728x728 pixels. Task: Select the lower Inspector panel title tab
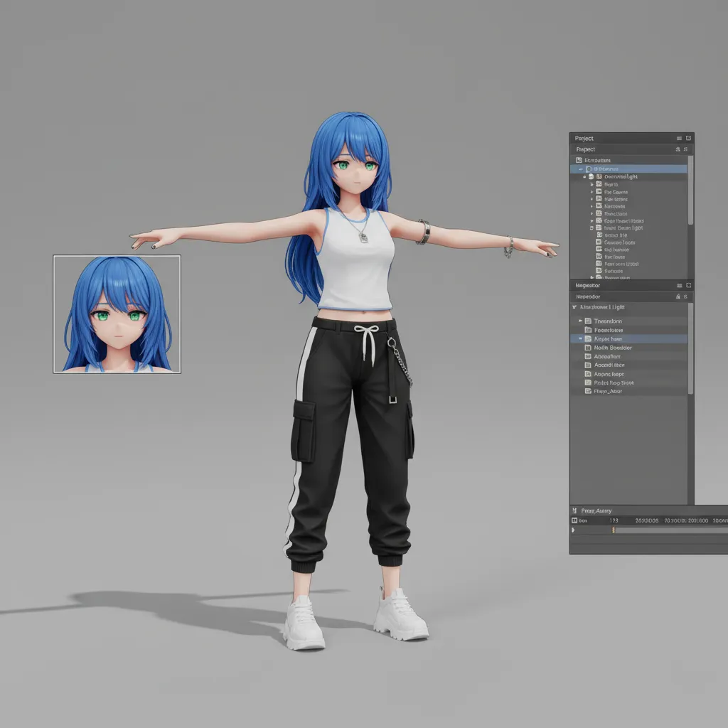(x=587, y=285)
